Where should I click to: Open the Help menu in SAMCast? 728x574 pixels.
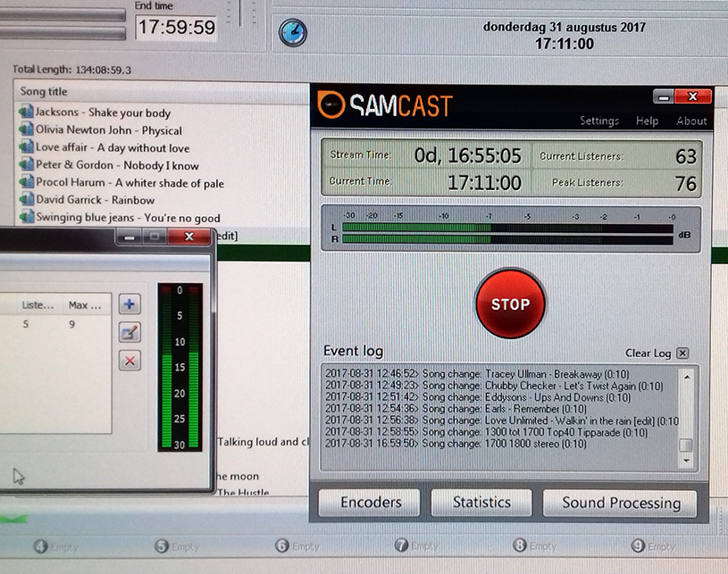pyautogui.click(x=647, y=121)
